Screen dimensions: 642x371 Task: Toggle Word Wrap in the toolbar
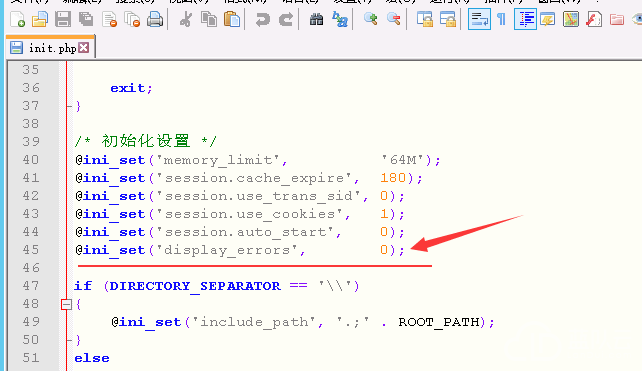pyautogui.click(x=479, y=19)
